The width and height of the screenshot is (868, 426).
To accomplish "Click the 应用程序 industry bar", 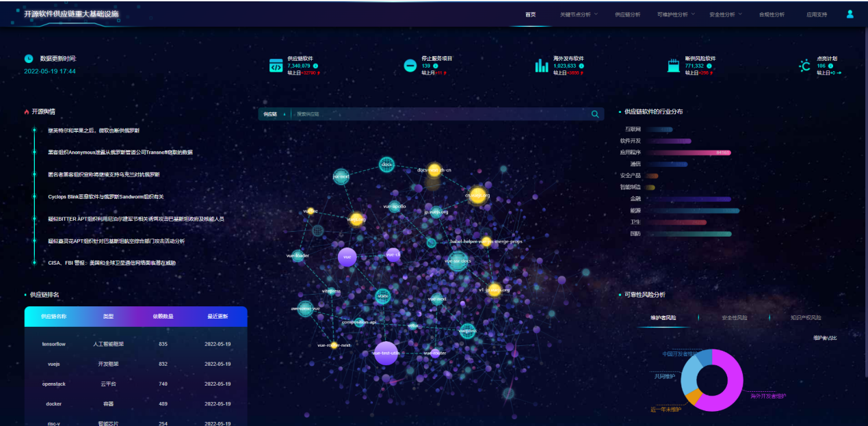I will click(687, 152).
